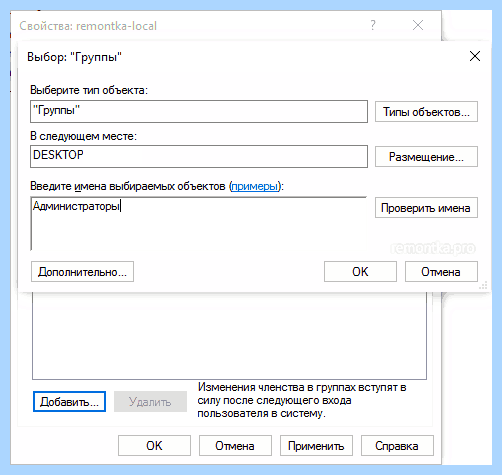Cancel the group selection dialog

[x=441, y=272]
